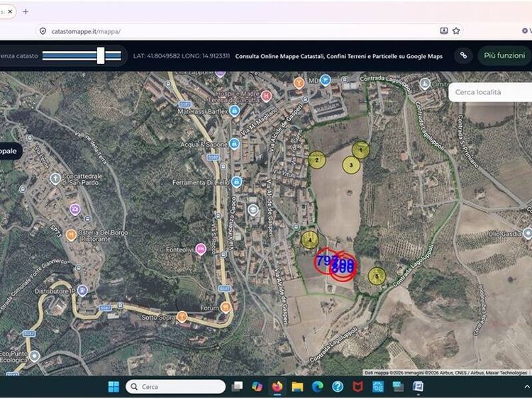Launch Microsoft Edge from the taskbar
Image resolution: width=532 pixels, height=399 pixels.
[317, 387]
